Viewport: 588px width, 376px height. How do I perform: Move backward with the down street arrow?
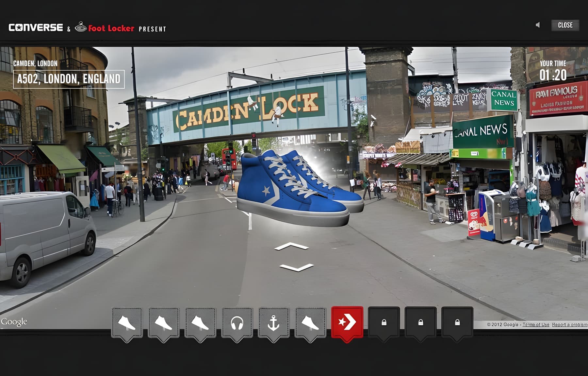click(297, 267)
